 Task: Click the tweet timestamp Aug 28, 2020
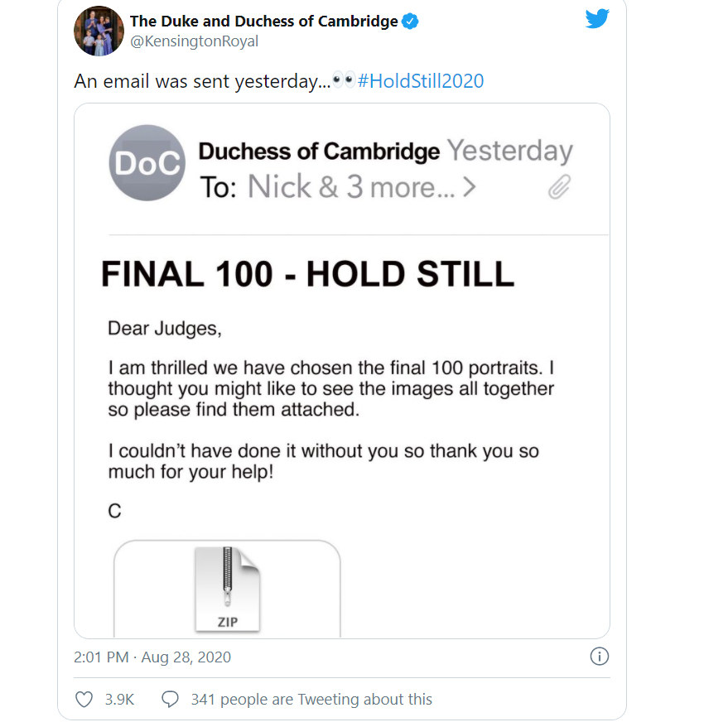[x=152, y=657]
